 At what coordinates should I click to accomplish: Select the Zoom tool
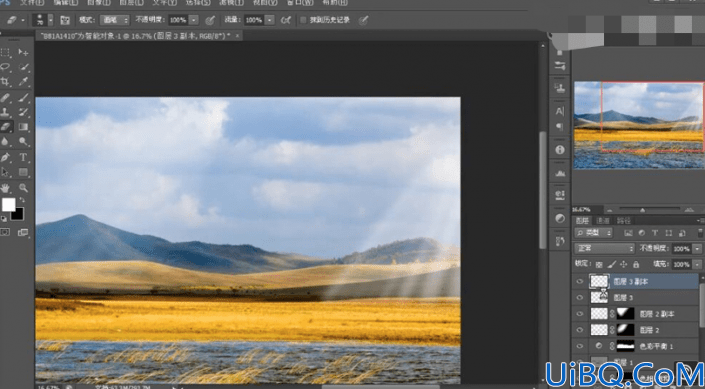coord(23,188)
